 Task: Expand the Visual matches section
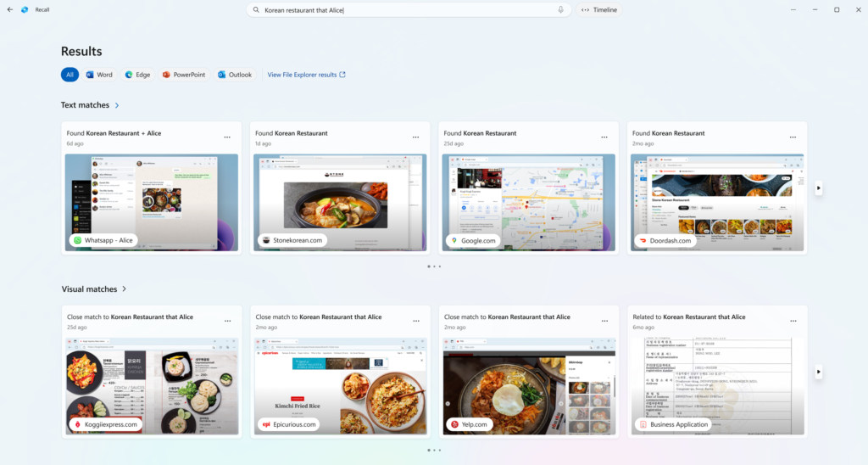coord(124,289)
